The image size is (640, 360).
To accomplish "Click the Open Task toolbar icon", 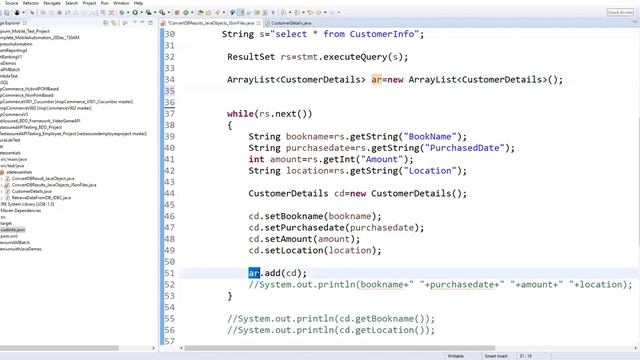I will click(x=208, y=12).
